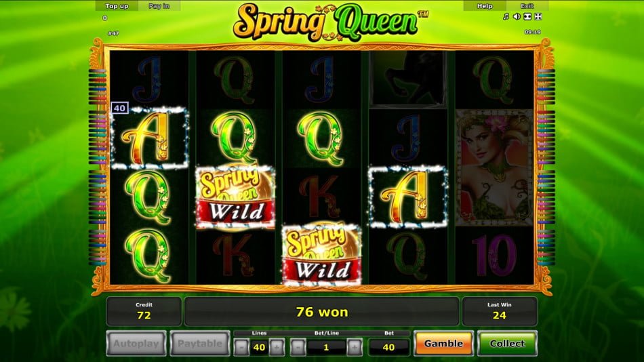Switch to fullscreen using the arrows icon
The height and width of the screenshot is (362, 644).
(538, 16)
